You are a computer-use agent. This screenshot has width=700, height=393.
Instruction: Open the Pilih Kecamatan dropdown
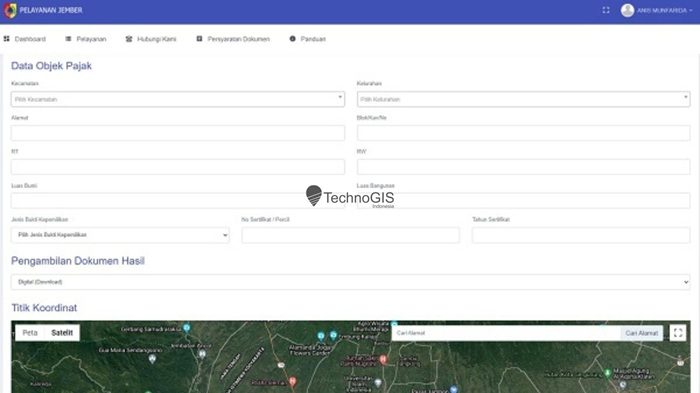pos(178,99)
